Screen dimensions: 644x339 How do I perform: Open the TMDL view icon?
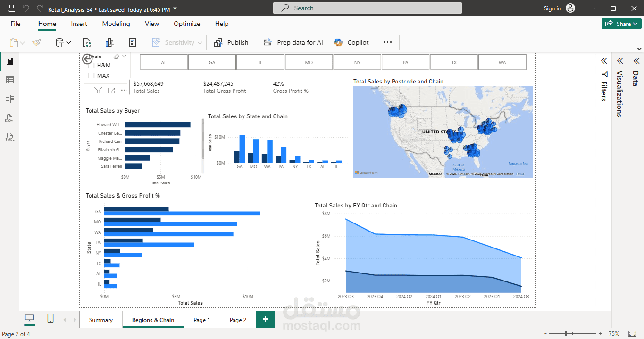(x=9, y=137)
